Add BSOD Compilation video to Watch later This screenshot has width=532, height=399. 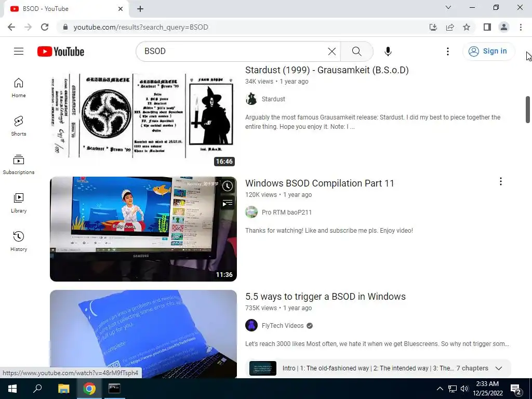(228, 186)
